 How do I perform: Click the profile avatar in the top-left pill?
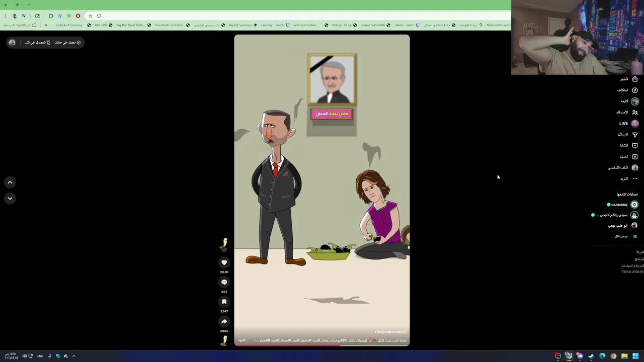[12, 43]
